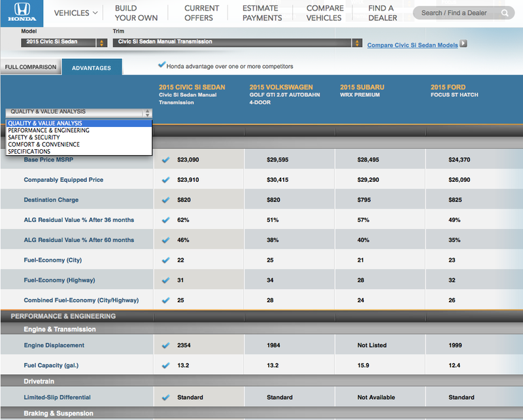Open Current Offers page
The image size is (523, 420).
tap(201, 13)
